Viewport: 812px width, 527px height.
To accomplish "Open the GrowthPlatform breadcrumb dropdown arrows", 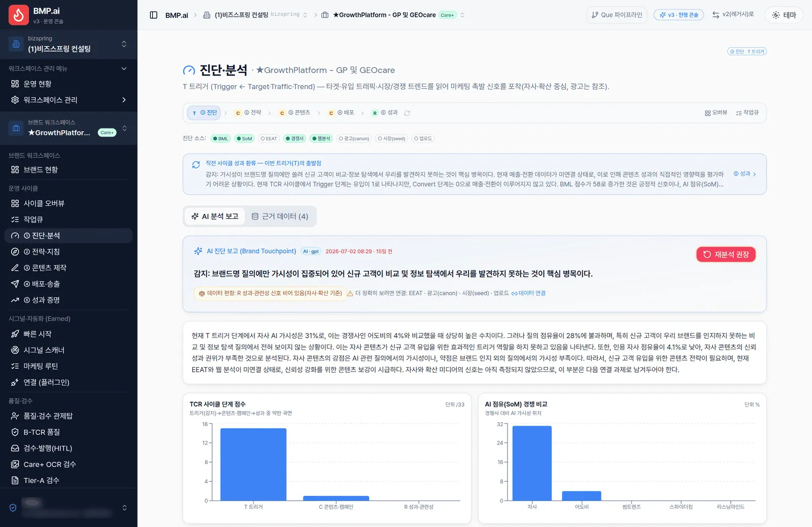I will 462,15.
